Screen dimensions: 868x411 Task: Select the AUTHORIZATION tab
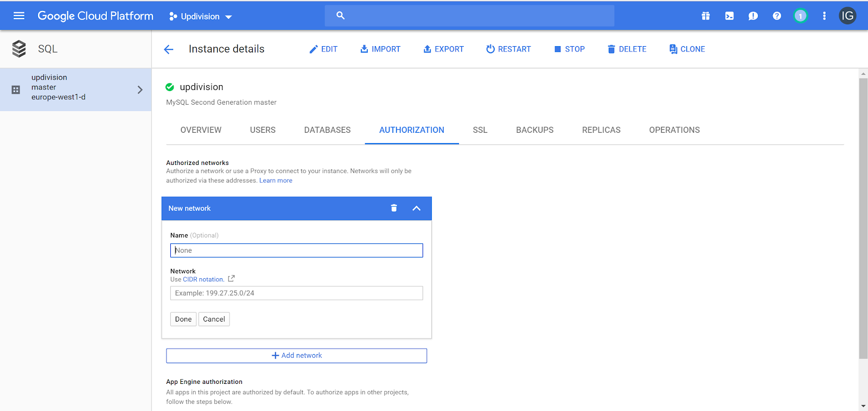(x=412, y=130)
